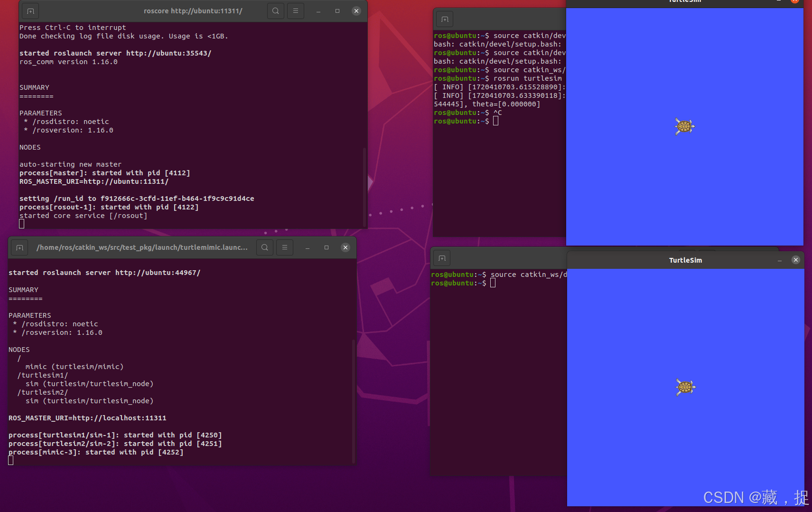Click 'ros_comm version 1.16.0' line

68,62
